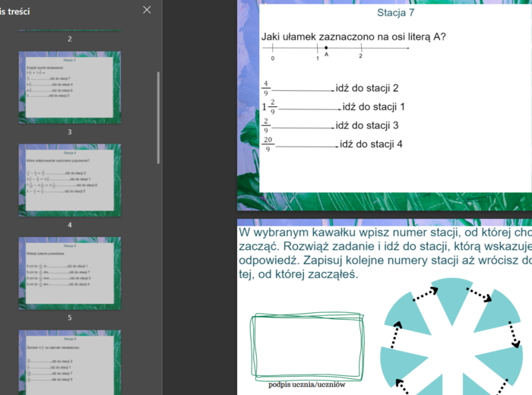This screenshot has width=532, height=395.
Task: Click the question text about letter A
Action: point(353,36)
